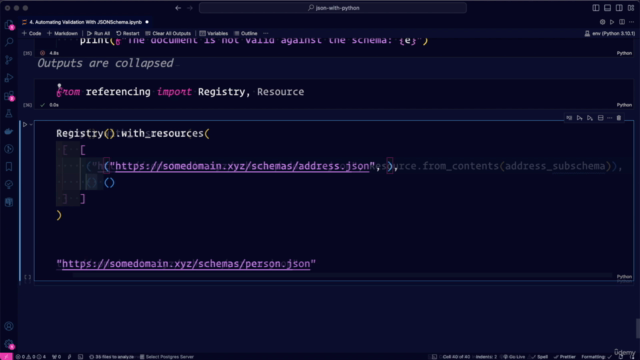Change language mode of the active cell
The width and height of the screenshot is (640, 360).
[624, 277]
